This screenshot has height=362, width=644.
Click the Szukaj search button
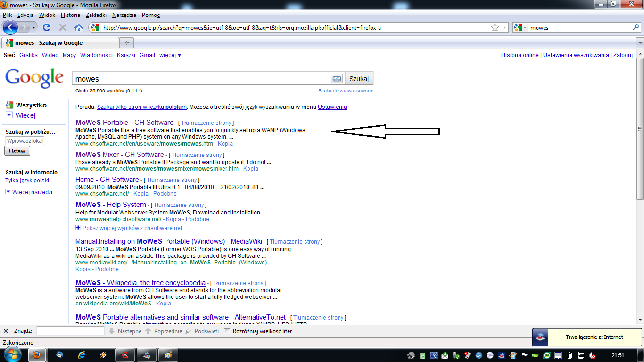tap(359, 78)
